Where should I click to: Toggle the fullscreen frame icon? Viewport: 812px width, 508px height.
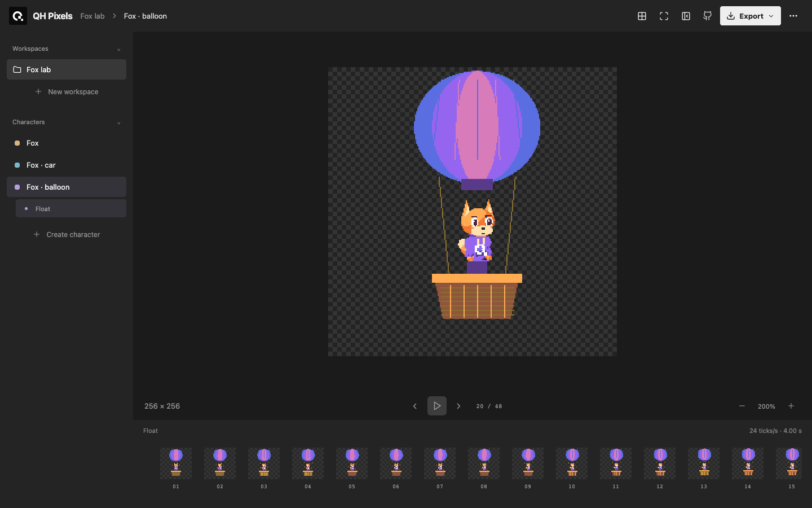(664, 16)
